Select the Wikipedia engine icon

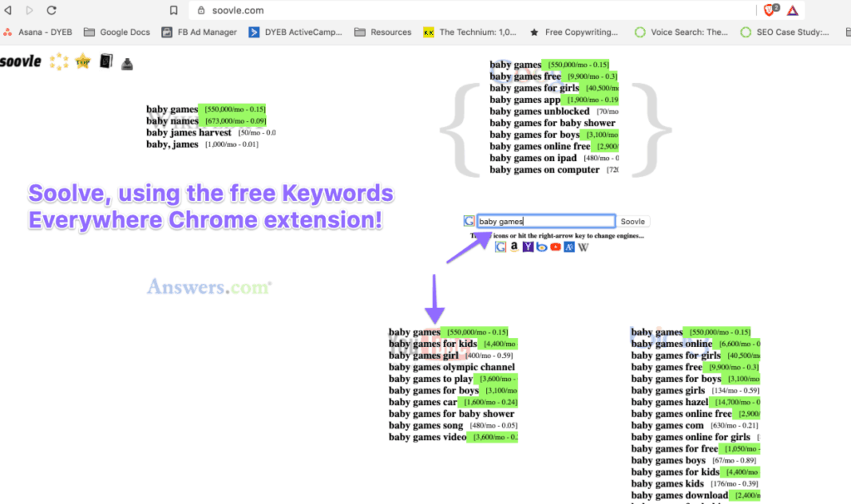point(583,247)
